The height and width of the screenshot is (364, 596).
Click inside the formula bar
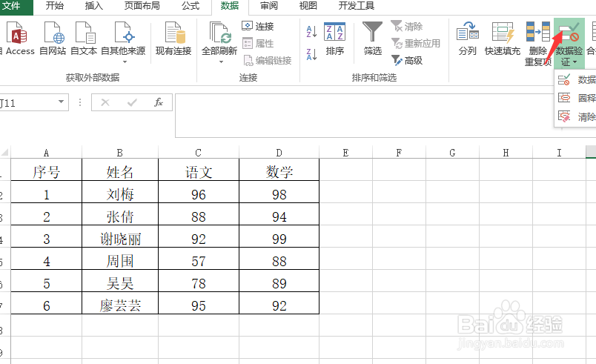[x=385, y=116]
